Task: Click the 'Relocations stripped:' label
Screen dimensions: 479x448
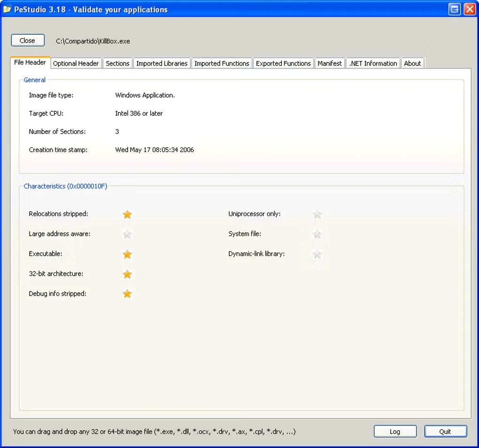Action: tap(58, 214)
